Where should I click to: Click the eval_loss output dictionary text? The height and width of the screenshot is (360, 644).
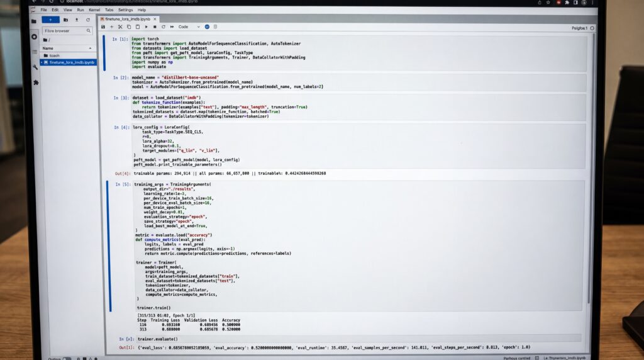pyautogui.click(x=334, y=347)
